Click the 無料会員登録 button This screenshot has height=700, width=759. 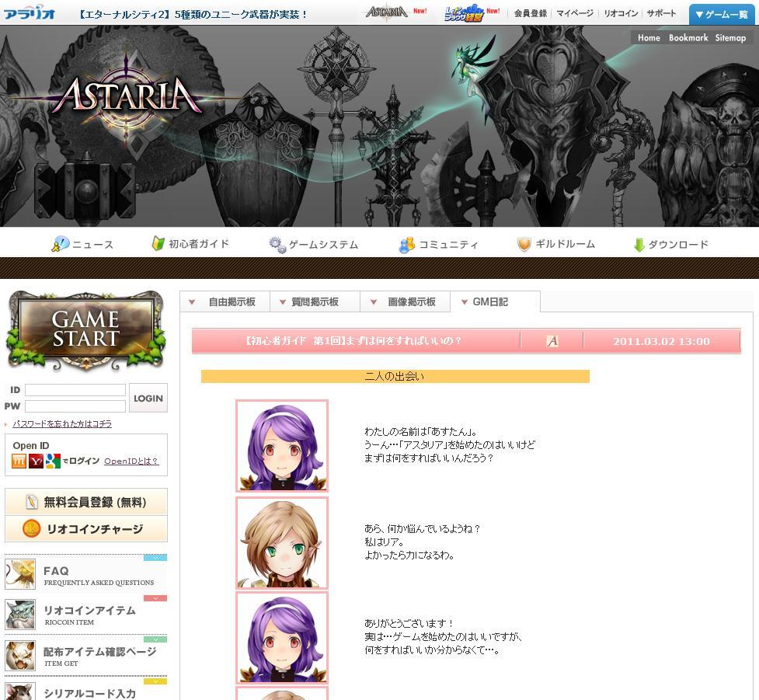(x=86, y=502)
